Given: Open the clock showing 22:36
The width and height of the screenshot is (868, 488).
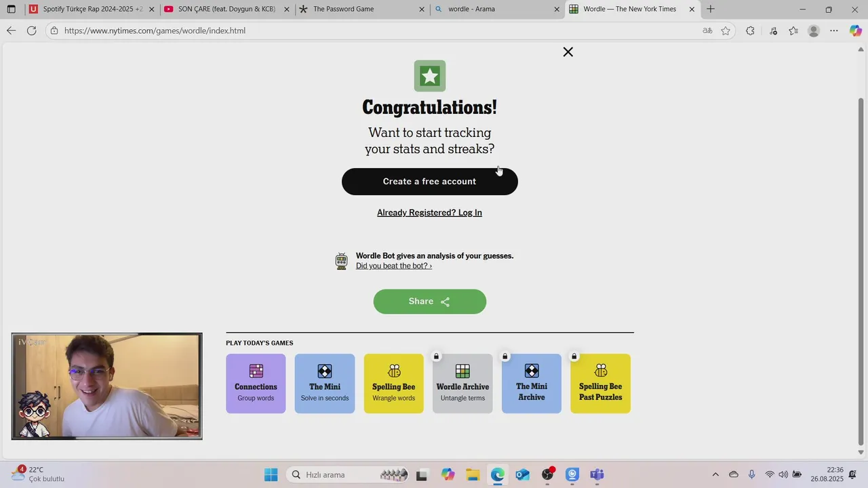Looking at the screenshot, I should coord(827,474).
